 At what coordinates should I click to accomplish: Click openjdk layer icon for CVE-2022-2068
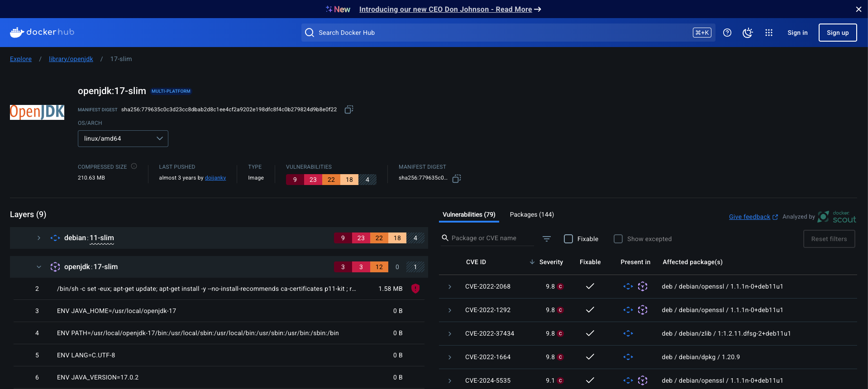(643, 286)
